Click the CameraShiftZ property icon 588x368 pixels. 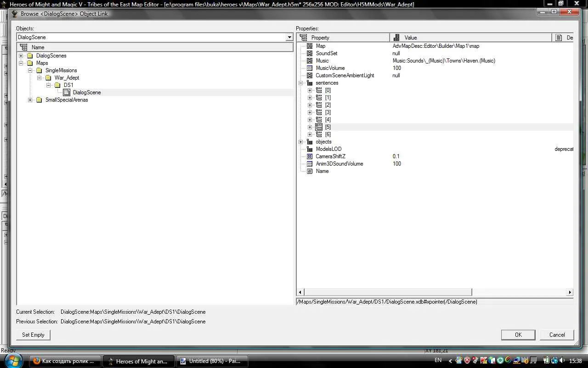point(310,156)
